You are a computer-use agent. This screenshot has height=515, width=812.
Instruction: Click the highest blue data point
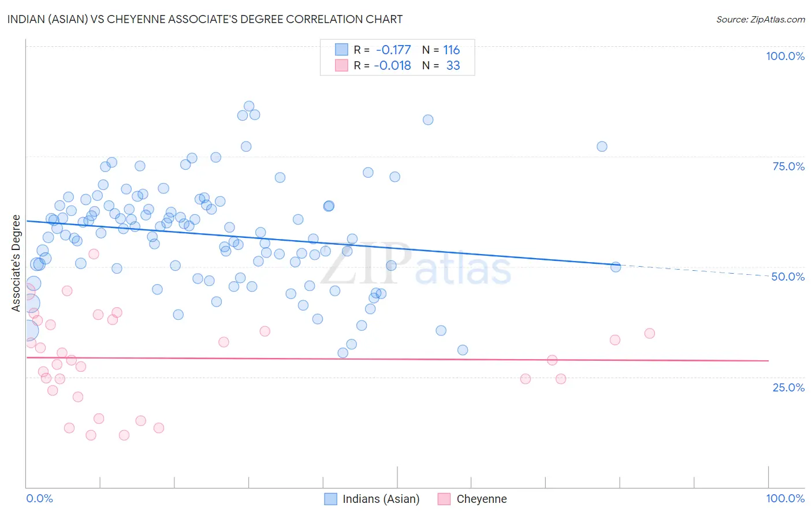coord(249,106)
